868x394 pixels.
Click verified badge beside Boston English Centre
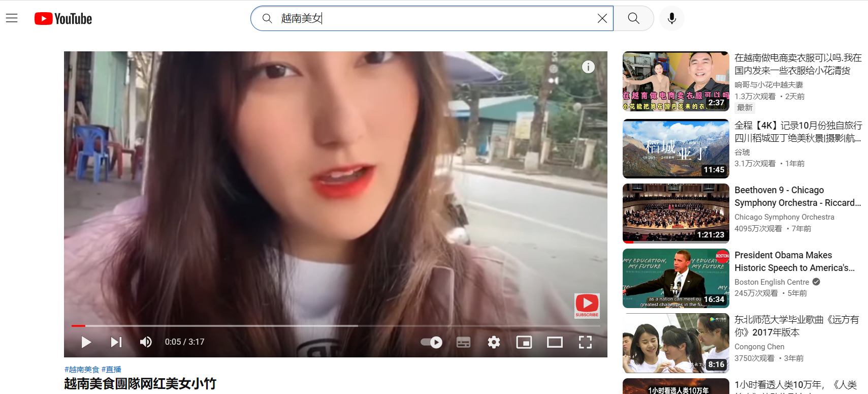tap(816, 282)
